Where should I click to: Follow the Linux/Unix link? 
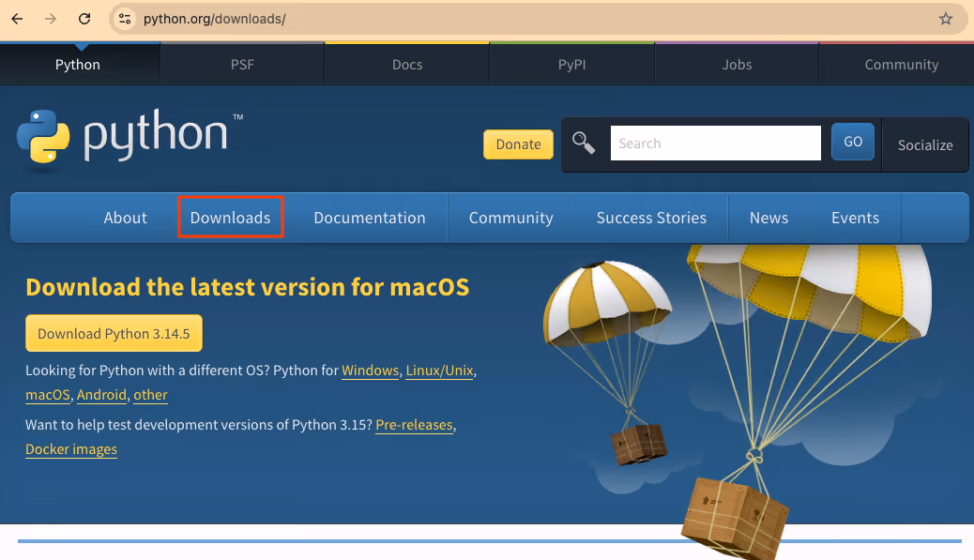coord(439,370)
